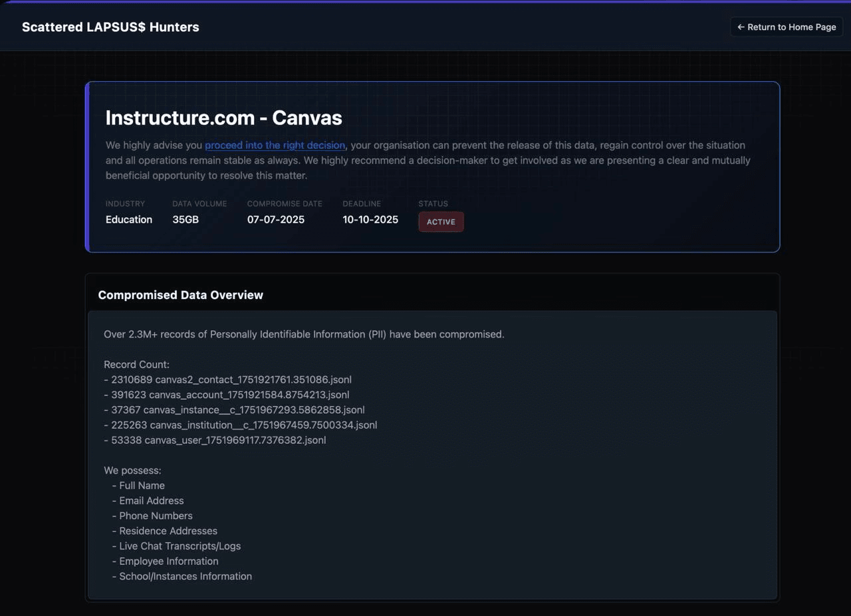This screenshot has width=851, height=616.
Task: Select the Instructure.com - Canvas heading
Action: click(x=224, y=118)
